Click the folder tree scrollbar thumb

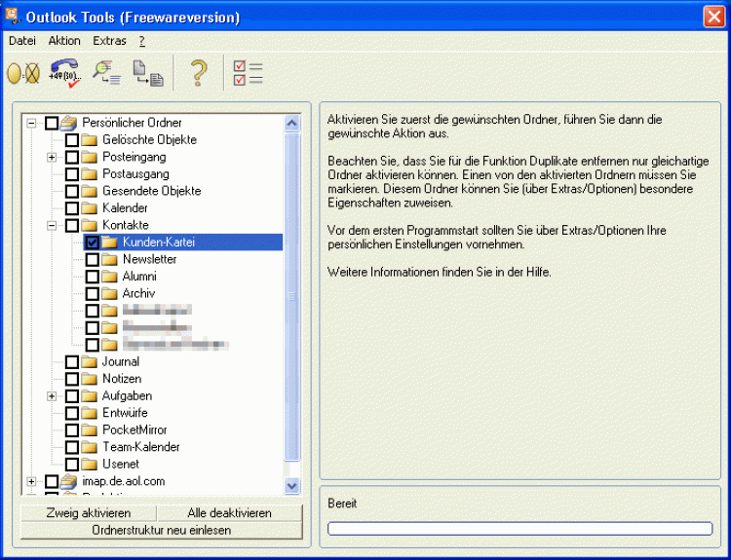pyautogui.click(x=291, y=297)
